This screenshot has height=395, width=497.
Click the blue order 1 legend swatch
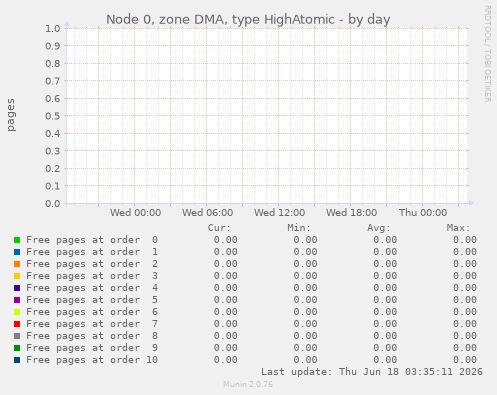tap(17, 252)
